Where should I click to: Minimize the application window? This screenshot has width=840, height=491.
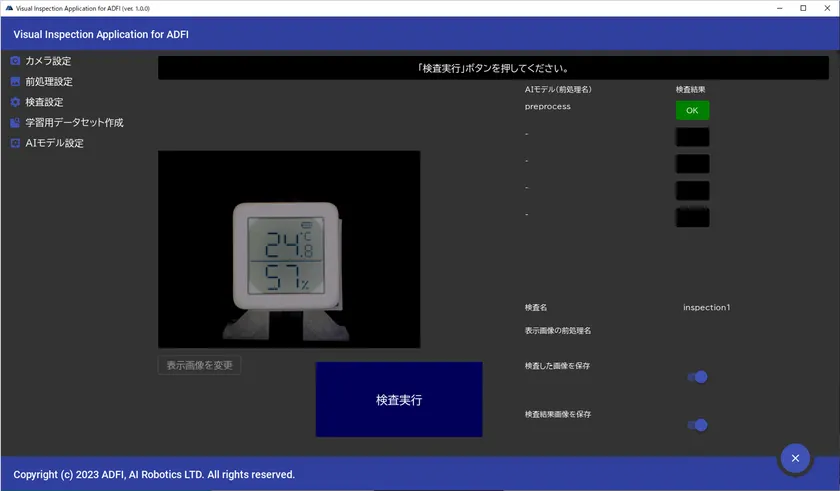779,8
